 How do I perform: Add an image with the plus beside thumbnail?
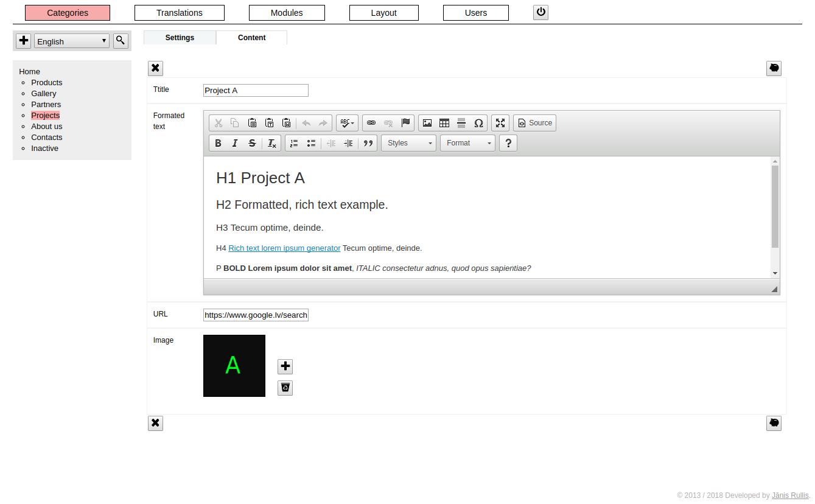coord(285,366)
